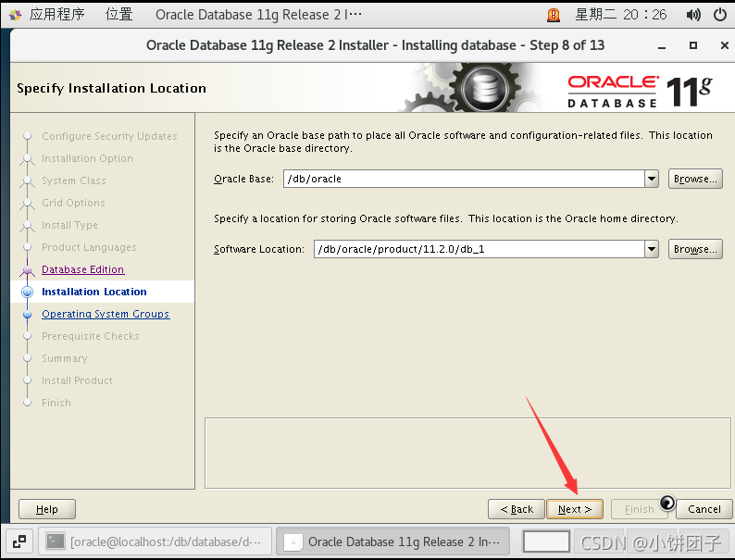Viewport: 735px width, 560px height.
Task: Click the Software Location path field
Action: (480, 249)
